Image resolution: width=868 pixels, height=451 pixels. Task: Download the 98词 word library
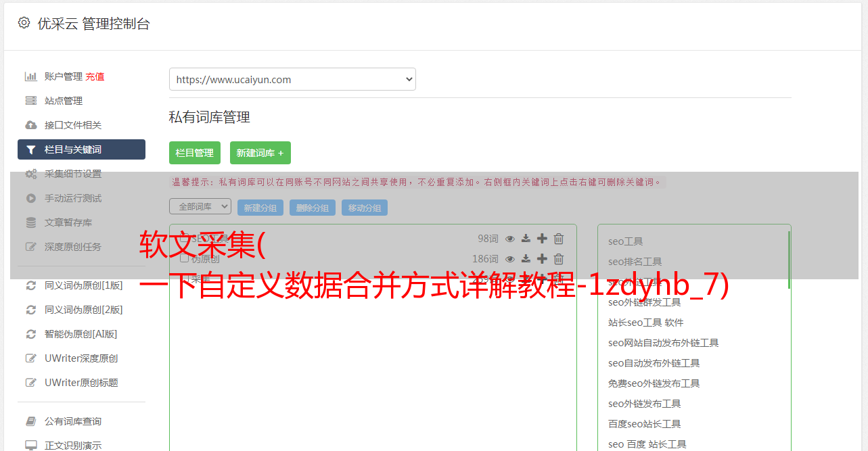526,239
